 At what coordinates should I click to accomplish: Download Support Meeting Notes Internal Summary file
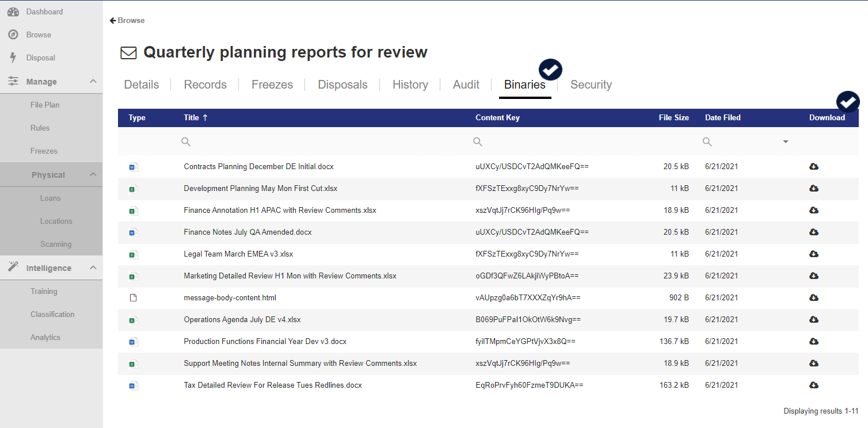pyautogui.click(x=814, y=363)
